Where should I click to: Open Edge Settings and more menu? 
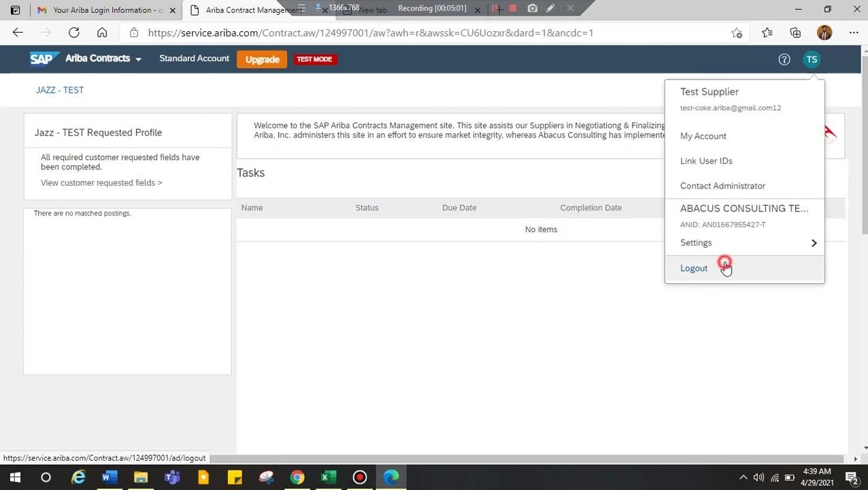pos(854,33)
